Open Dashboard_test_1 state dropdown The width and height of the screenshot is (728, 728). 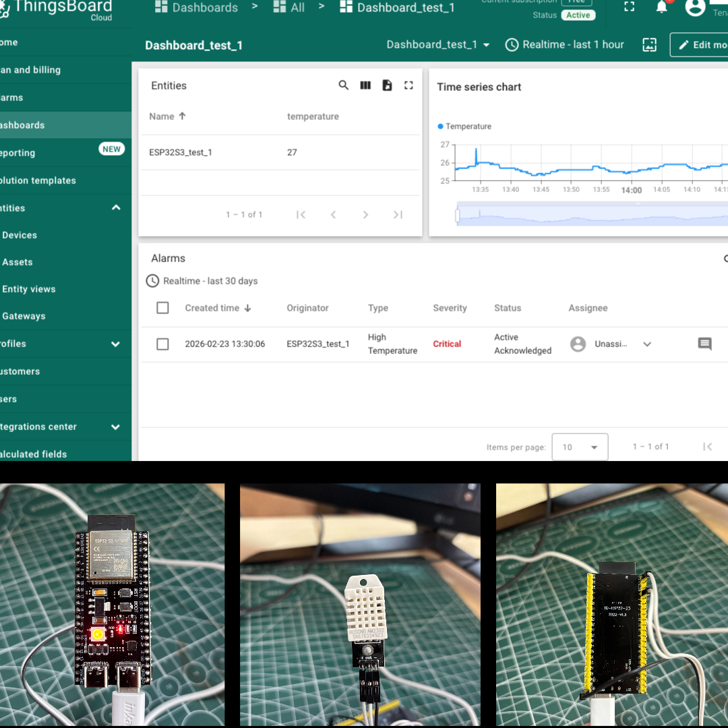[x=438, y=44]
